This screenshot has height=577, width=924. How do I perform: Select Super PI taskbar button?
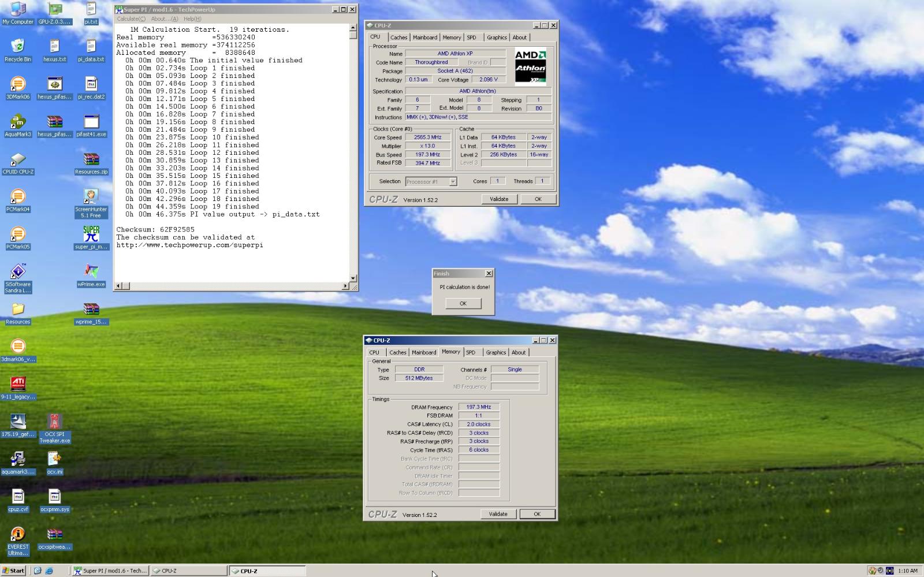(x=110, y=571)
